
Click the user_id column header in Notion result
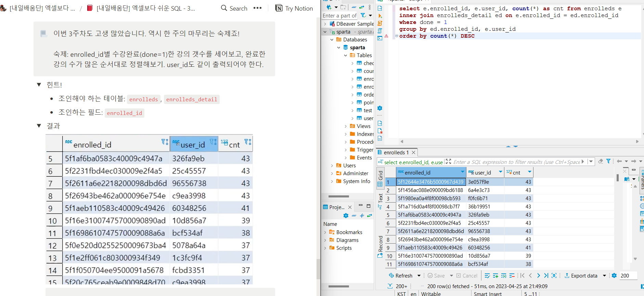(x=194, y=144)
